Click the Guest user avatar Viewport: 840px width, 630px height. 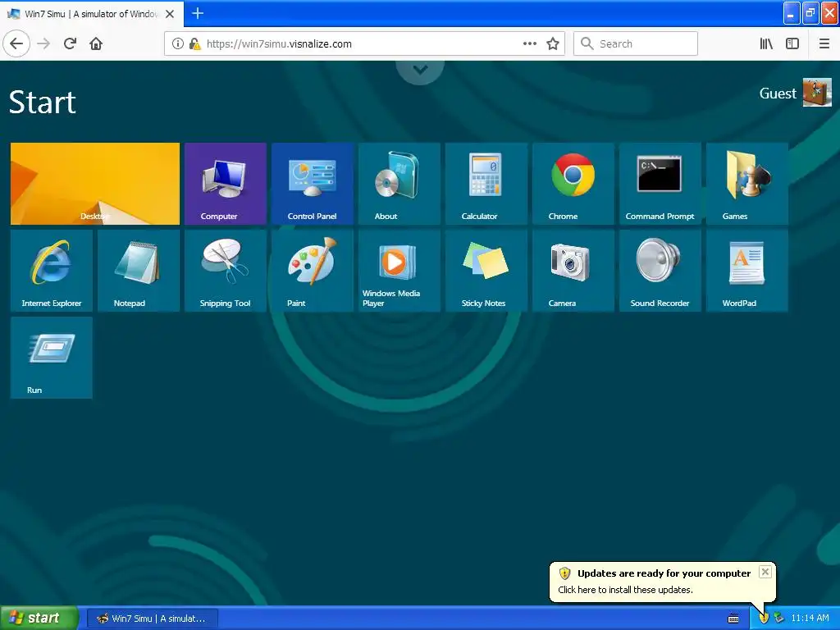pyautogui.click(x=817, y=93)
